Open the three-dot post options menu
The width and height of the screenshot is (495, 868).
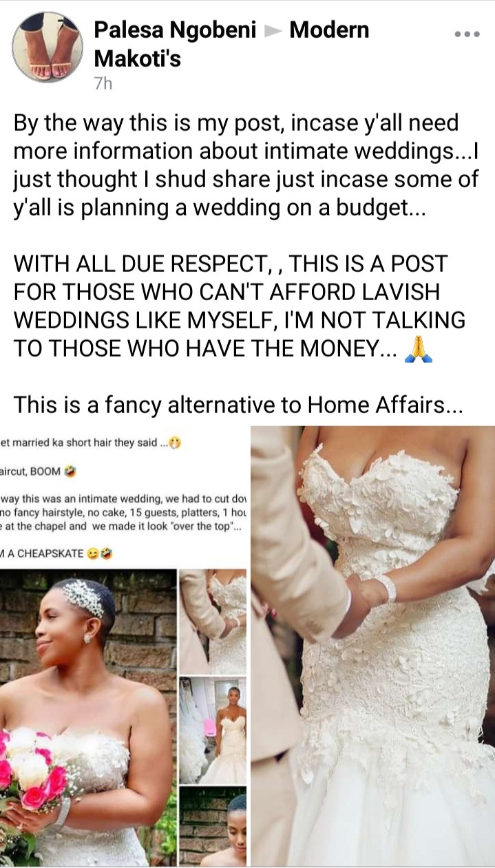point(467,34)
